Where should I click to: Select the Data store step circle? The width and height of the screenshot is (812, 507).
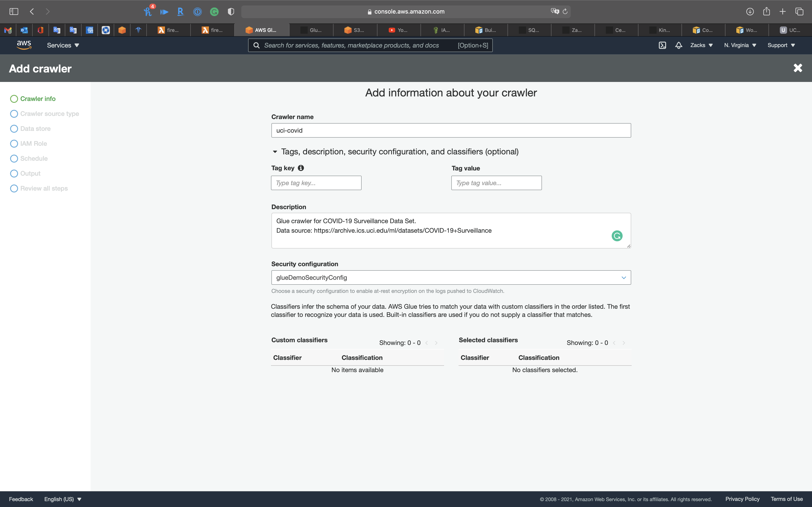pos(14,129)
